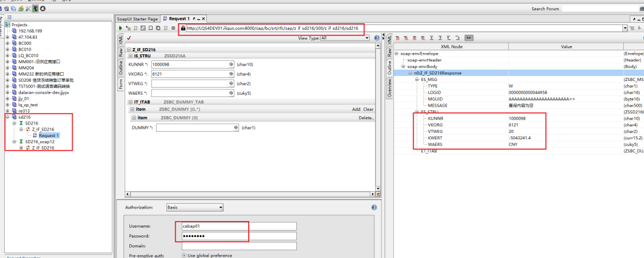The height and width of the screenshot is (258, 644).
Task: Click the plus icon right of the endpoint dropdown
Action: point(639,28)
